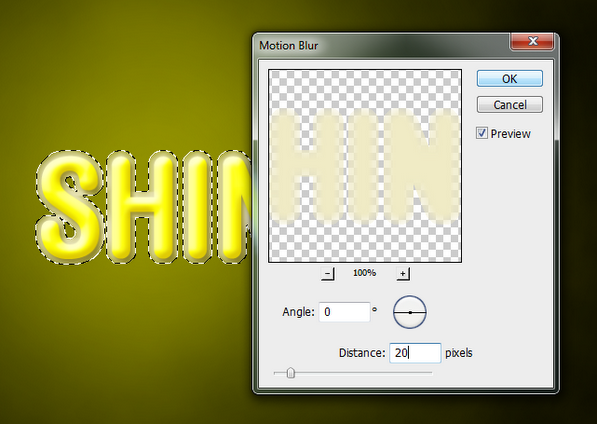The image size is (597, 424).
Task: Click the Distance slider track right of the handle
Action: point(364,373)
